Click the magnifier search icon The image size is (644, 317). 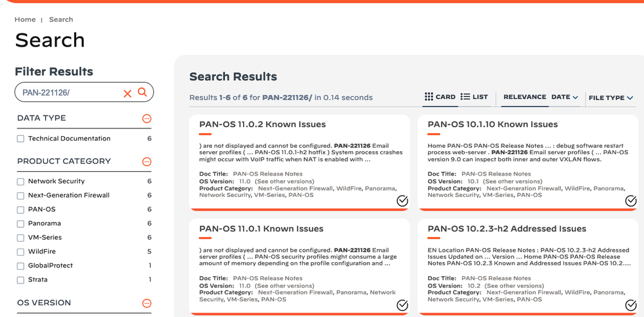point(142,92)
